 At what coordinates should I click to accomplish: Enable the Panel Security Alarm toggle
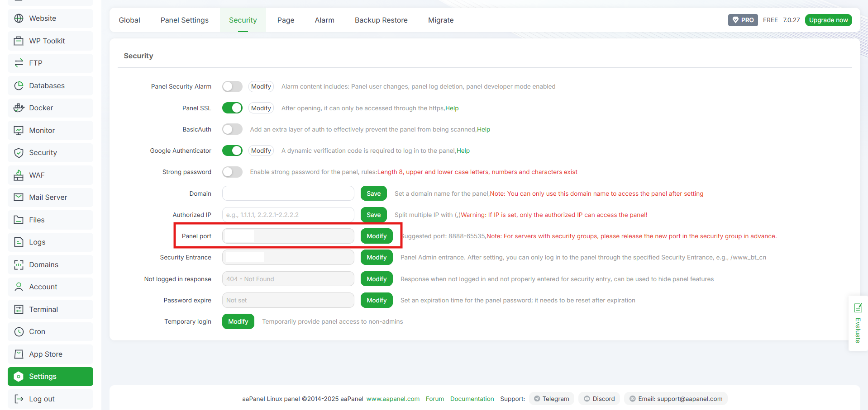point(232,86)
